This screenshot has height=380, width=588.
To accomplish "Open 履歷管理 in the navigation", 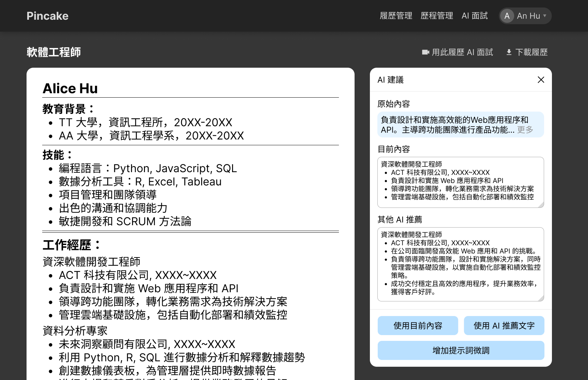I will (396, 16).
